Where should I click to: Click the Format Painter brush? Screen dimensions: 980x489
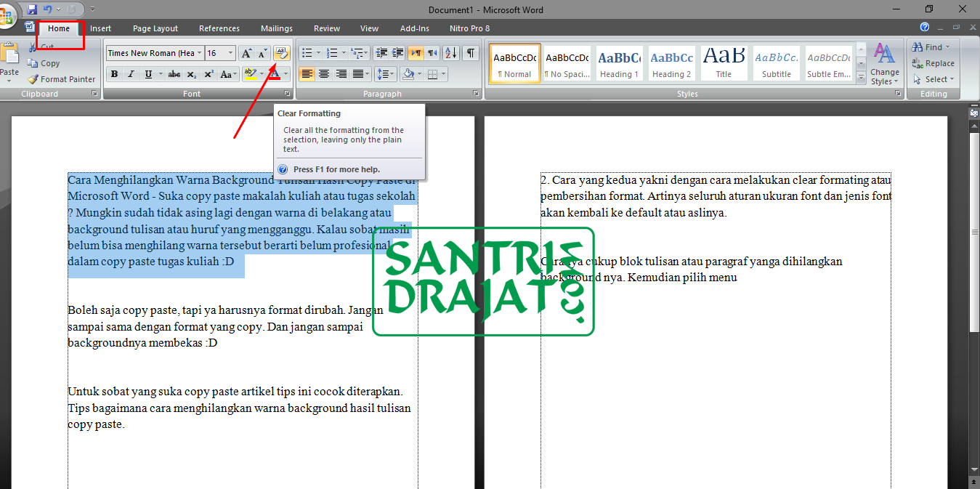pos(33,79)
